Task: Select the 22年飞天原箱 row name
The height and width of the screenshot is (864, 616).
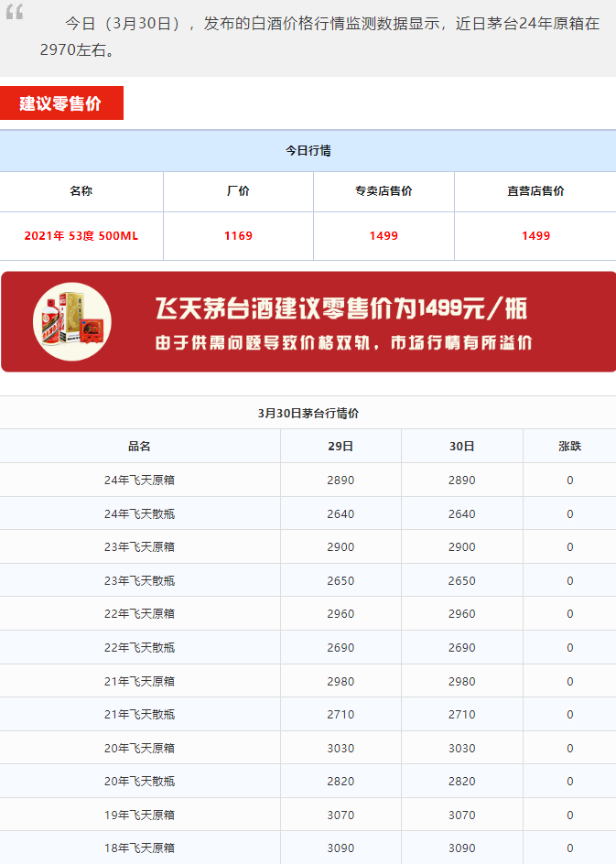Action: pos(139,614)
